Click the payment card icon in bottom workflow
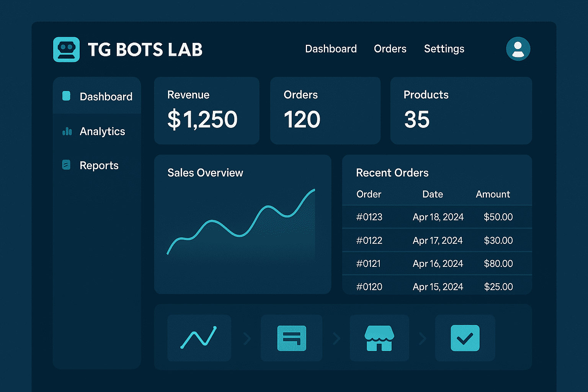This screenshot has height=392, width=588. [291, 338]
